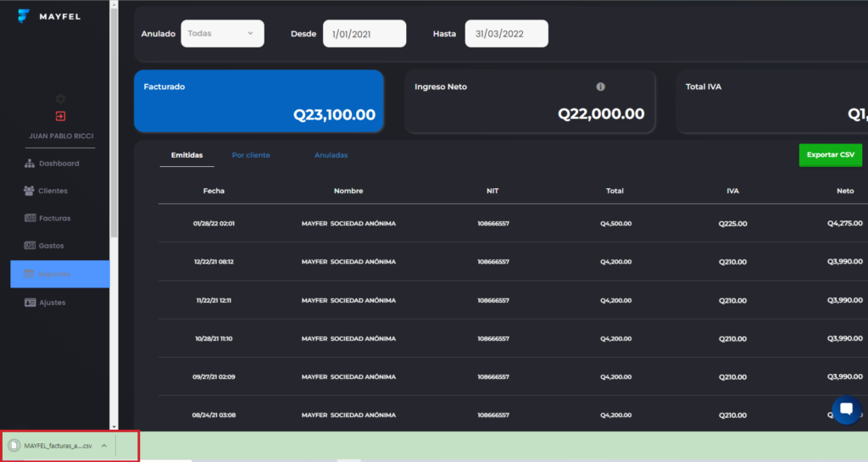Open the Anulado filter dropdown
Viewport: 868px width, 462px height.
(222, 34)
